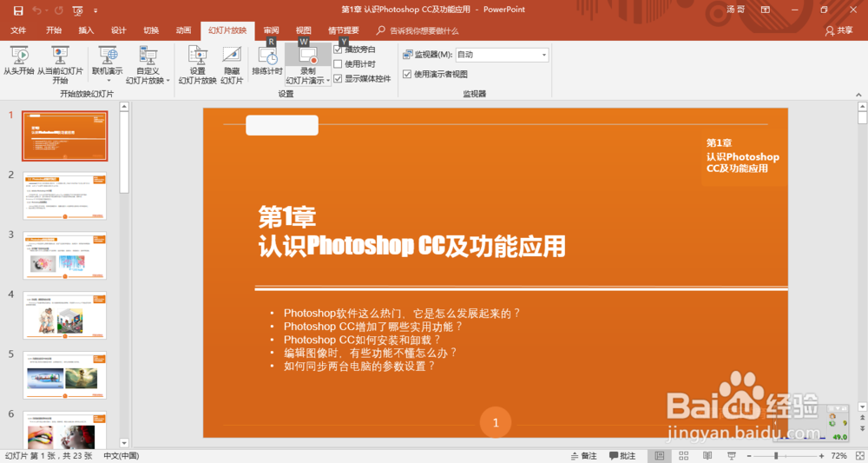This screenshot has width=868, height=463.
Task: Select slide 6 thumbnail
Action: coord(65,430)
